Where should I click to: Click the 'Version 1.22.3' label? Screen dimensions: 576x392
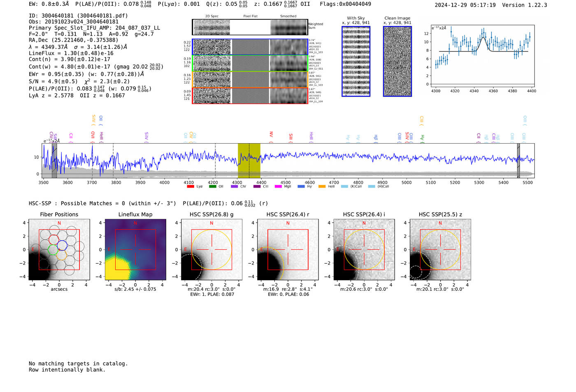tap(525, 5)
